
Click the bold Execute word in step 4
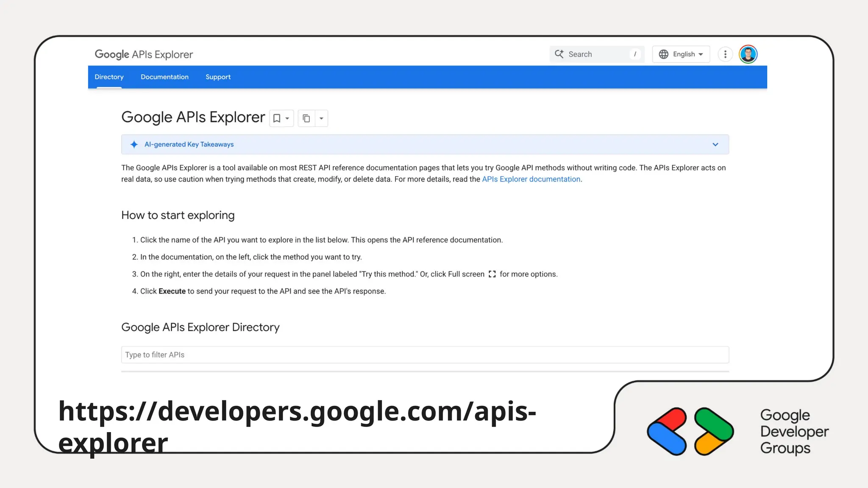pyautogui.click(x=172, y=291)
